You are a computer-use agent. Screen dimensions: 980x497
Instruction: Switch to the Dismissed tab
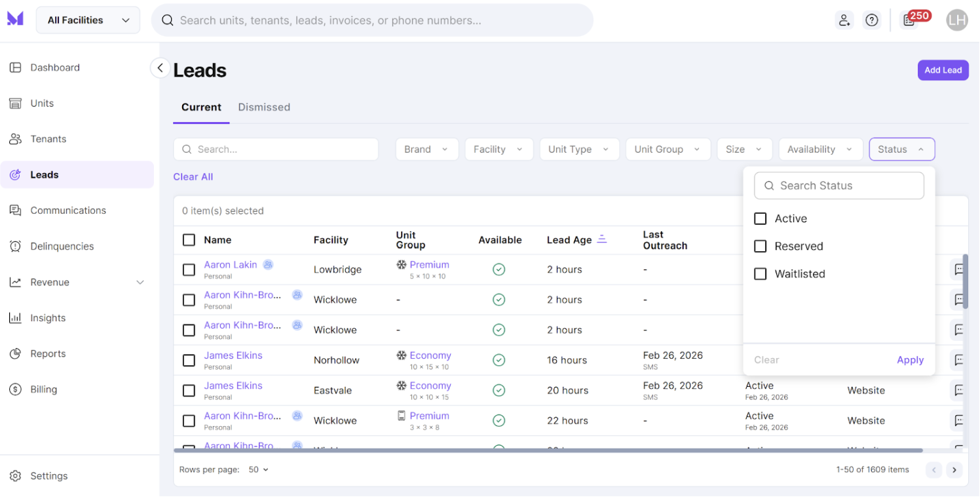click(x=264, y=107)
